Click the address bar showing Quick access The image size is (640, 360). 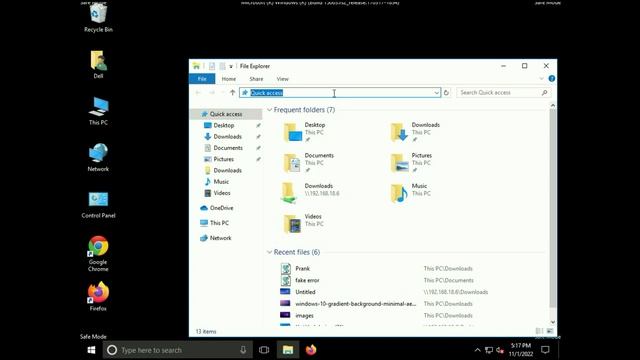[340, 93]
